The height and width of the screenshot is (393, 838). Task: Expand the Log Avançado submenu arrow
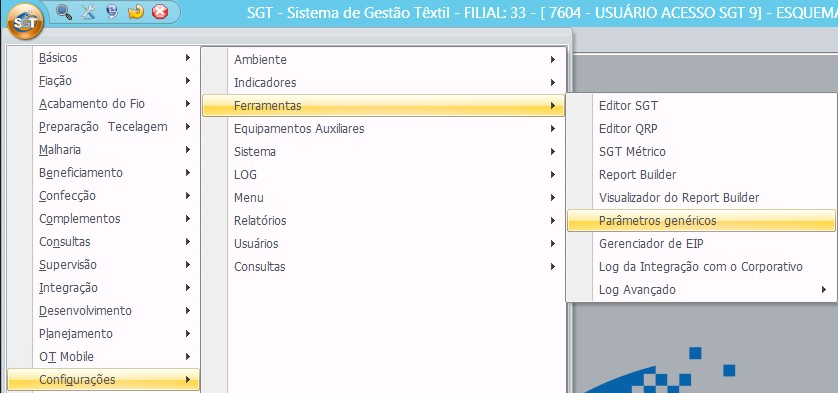coord(824,290)
